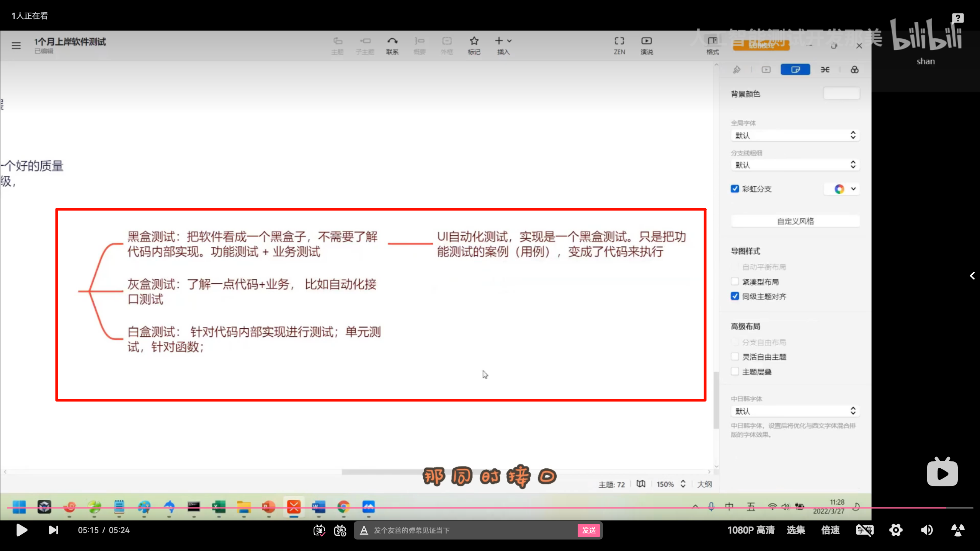Start 演说 pitch mode
This screenshot has height=551, width=980.
[x=647, y=46]
